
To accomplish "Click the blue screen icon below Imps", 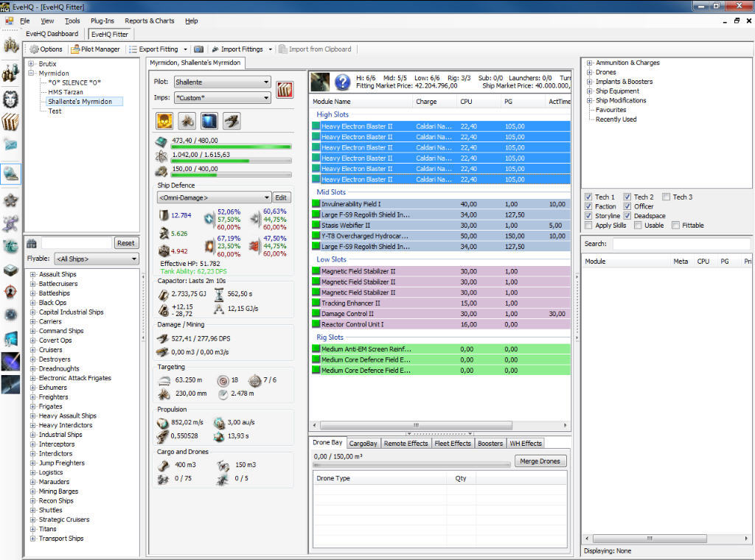I will (x=209, y=121).
